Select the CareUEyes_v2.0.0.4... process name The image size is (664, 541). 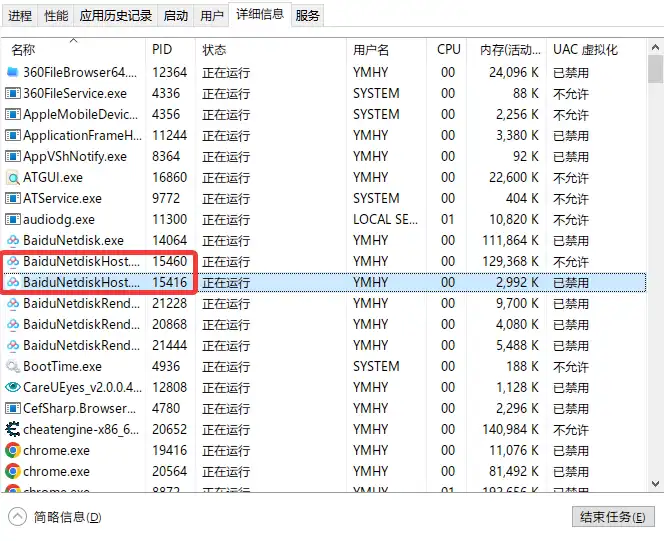point(83,387)
